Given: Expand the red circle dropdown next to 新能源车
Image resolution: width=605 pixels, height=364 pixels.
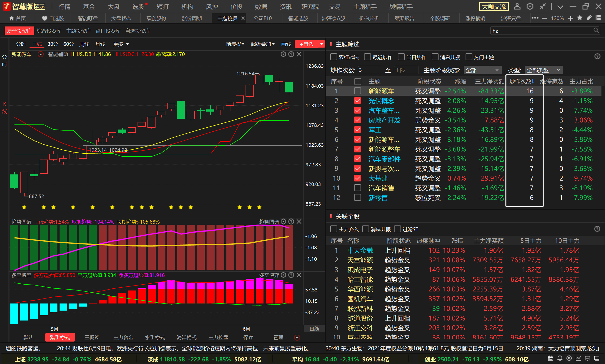Looking at the screenshot, I should coord(41,54).
